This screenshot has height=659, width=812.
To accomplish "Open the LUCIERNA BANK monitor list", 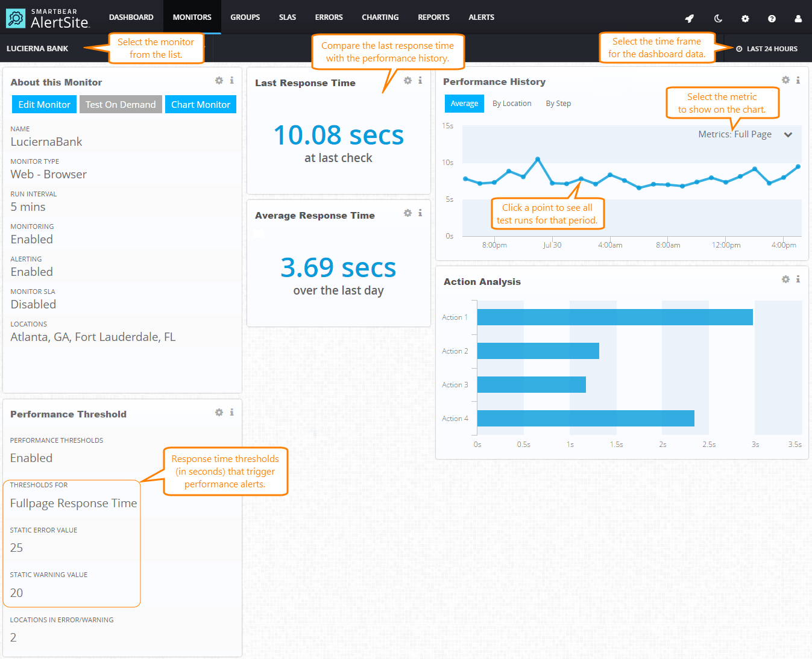I will pos(37,48).
